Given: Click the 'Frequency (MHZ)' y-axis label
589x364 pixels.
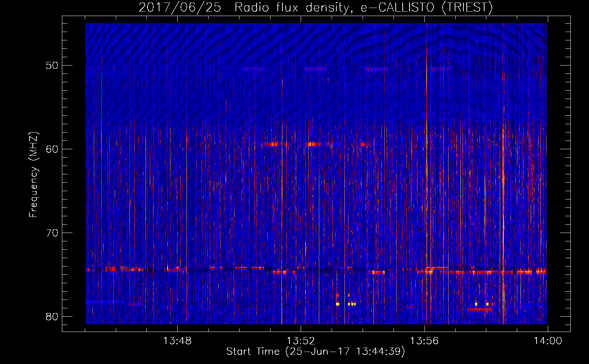Looking at the screenshot, I should (33, 175).
